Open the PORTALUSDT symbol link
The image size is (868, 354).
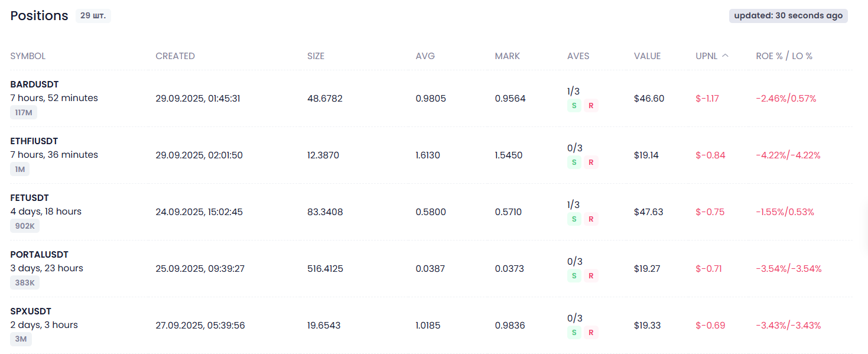point(39,255)
